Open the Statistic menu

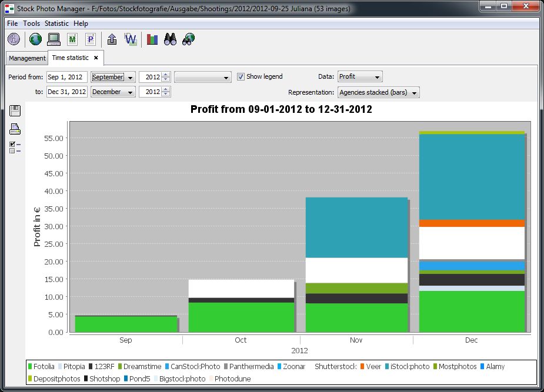pyautogui.click(x=56, y=24)
